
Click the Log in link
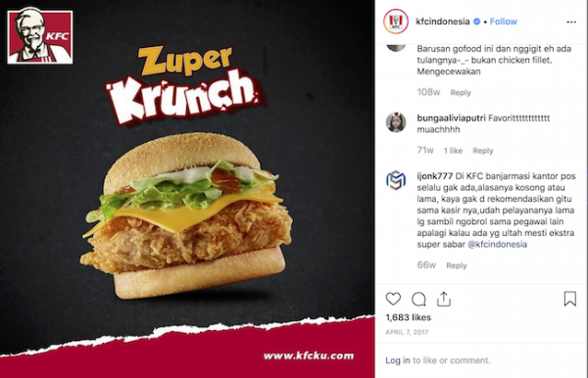(398, 360)
